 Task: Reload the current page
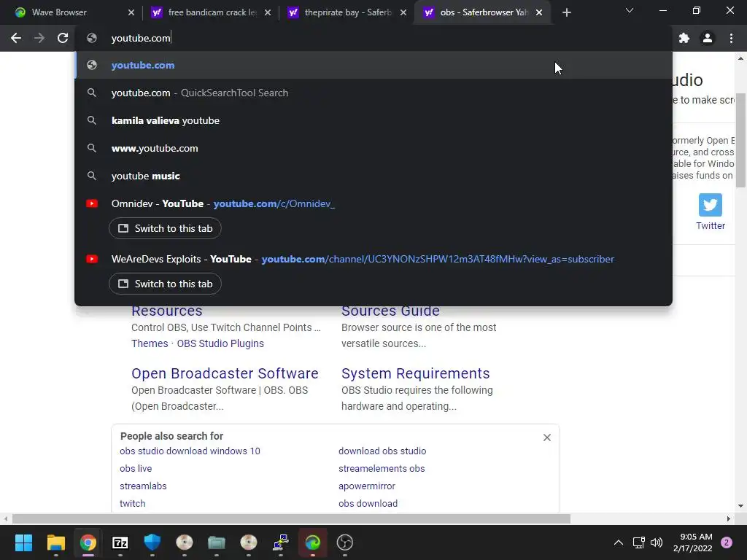(63, 38)
